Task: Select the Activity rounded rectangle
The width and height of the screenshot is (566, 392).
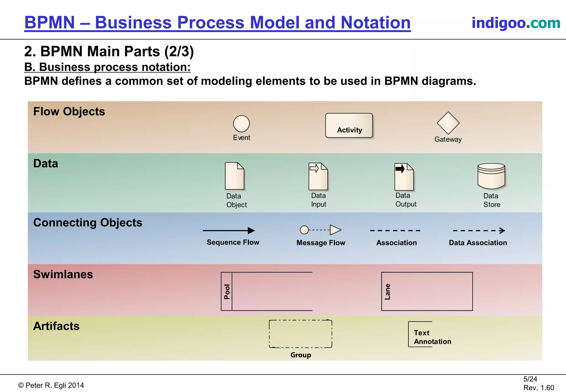Action: (349, 125)
